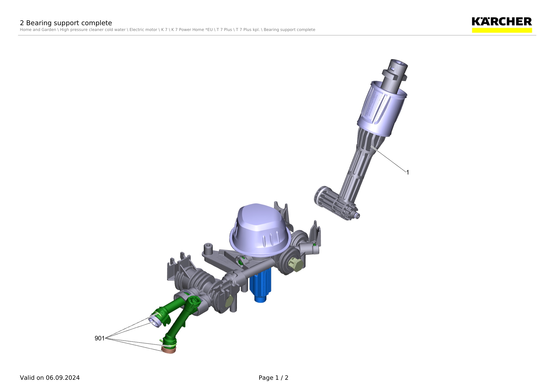Click part number label 1
Viewport: 555px width, 392px height.
pos(407,172)
